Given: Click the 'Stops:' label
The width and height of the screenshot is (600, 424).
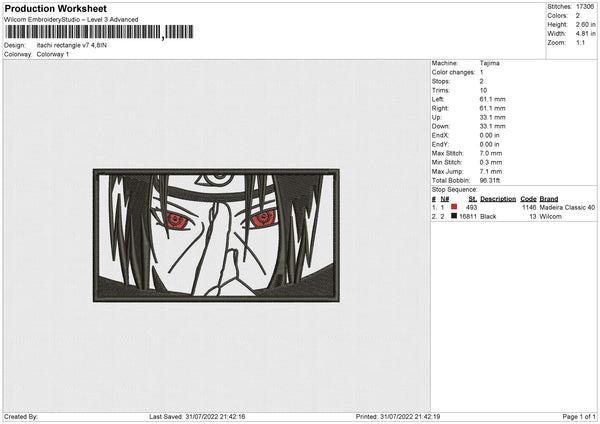Looking at the screenshot, I should click(440, 82).
